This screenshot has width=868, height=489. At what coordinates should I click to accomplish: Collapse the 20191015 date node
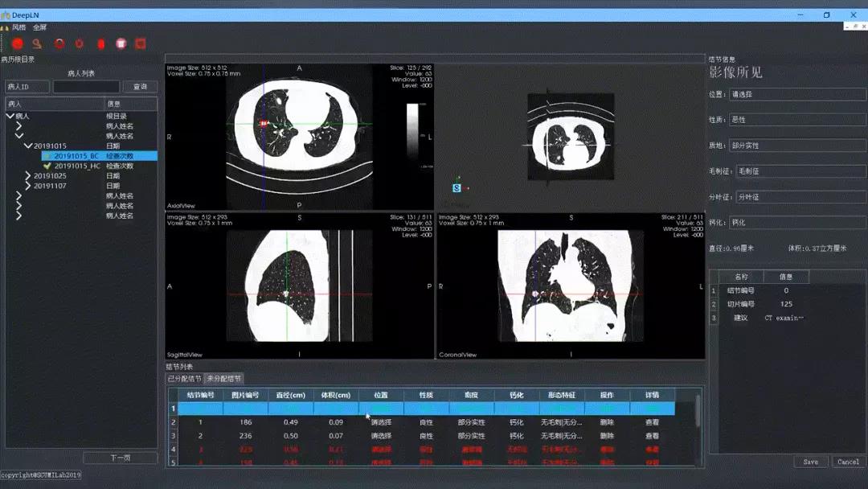pos(28,146)
